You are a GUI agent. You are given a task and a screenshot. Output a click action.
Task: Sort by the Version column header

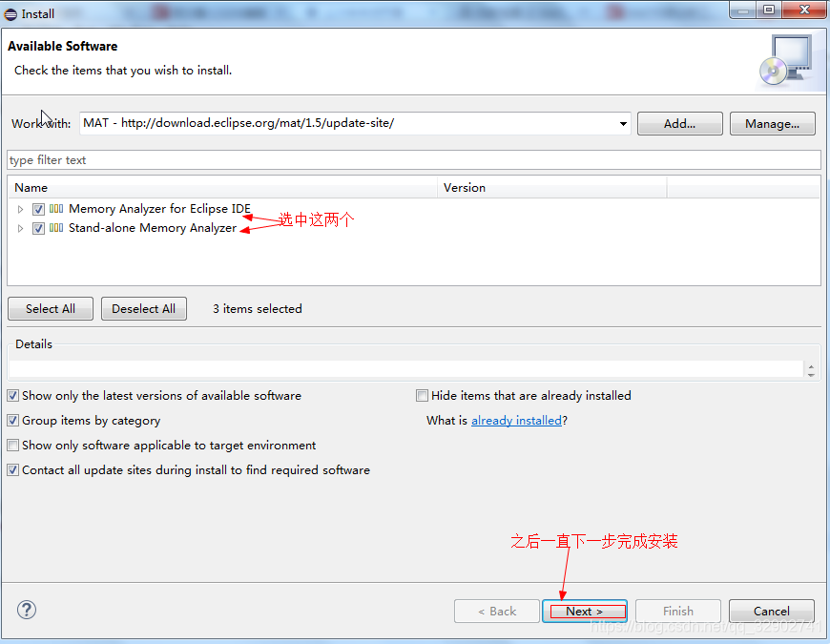pos(552,187)
